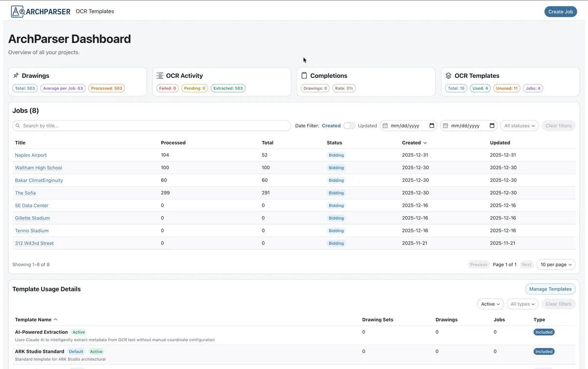Open the All statuses dropdown

pos(519,125)
